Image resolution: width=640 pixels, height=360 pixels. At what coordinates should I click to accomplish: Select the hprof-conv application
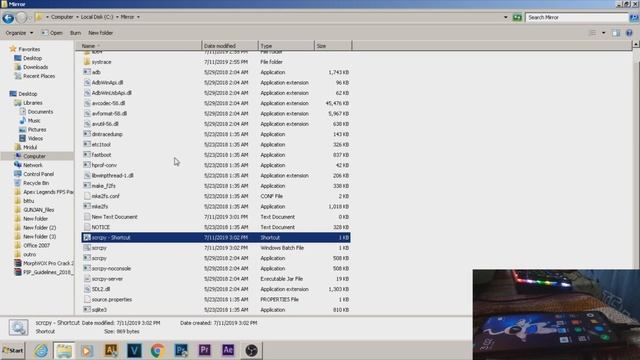[104, 165]
